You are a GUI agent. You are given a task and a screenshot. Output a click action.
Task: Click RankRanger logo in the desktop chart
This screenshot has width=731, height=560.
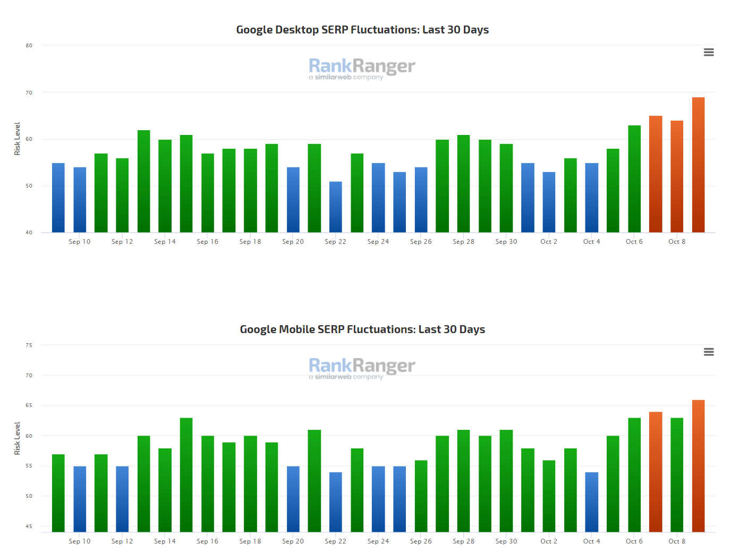pyautogui.click(x=362, y=69)
